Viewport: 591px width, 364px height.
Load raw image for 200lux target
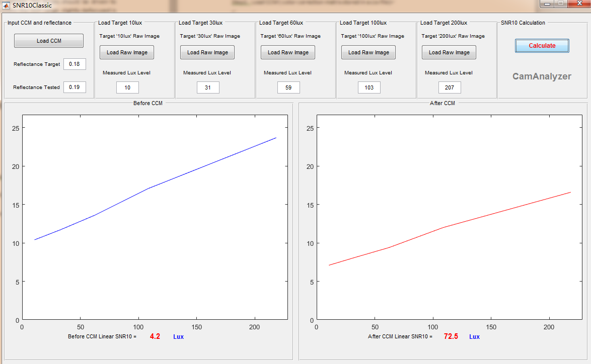coord(449,52)
